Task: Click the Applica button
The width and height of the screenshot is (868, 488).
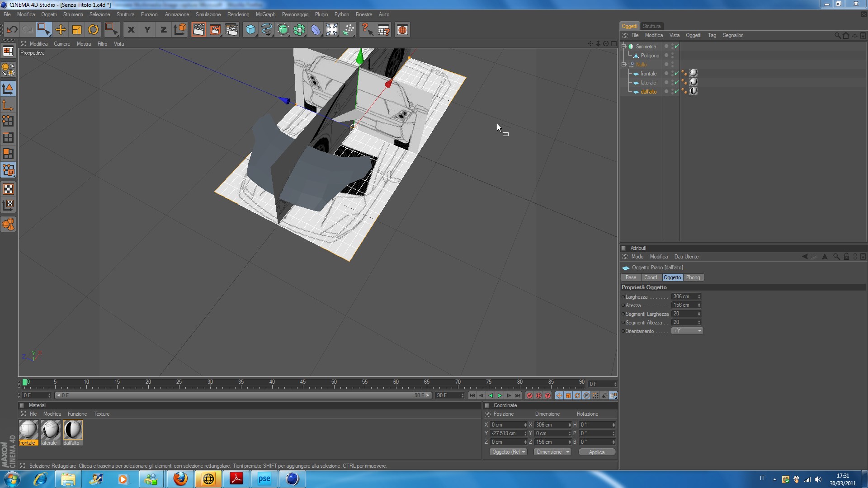Action: click(596, 452)
